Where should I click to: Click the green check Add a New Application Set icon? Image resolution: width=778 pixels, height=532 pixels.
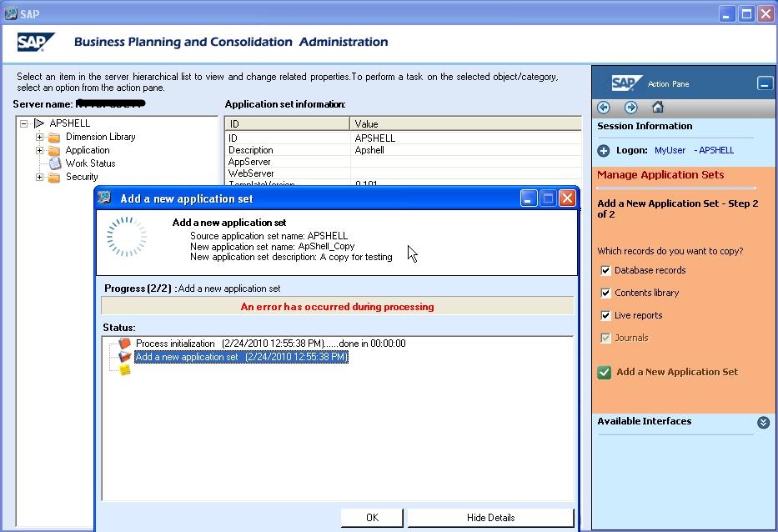pyautogui.click(x=605, y=372)
